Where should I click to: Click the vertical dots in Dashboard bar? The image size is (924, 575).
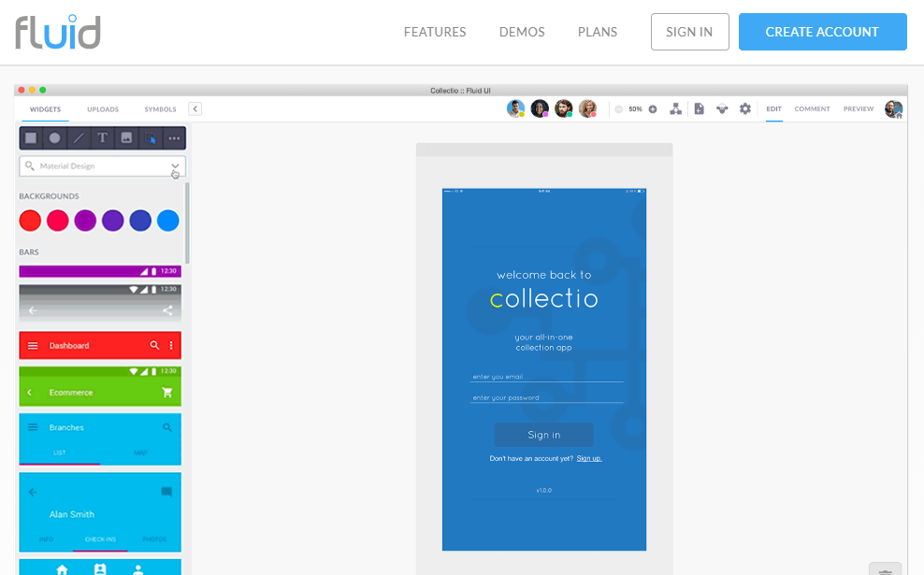[171, 345]
